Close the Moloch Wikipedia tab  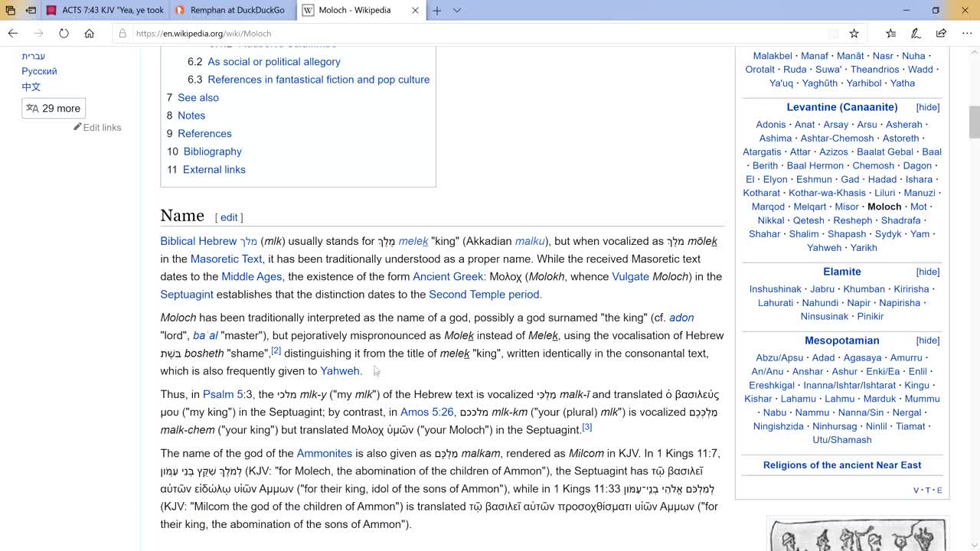(415, 11)
